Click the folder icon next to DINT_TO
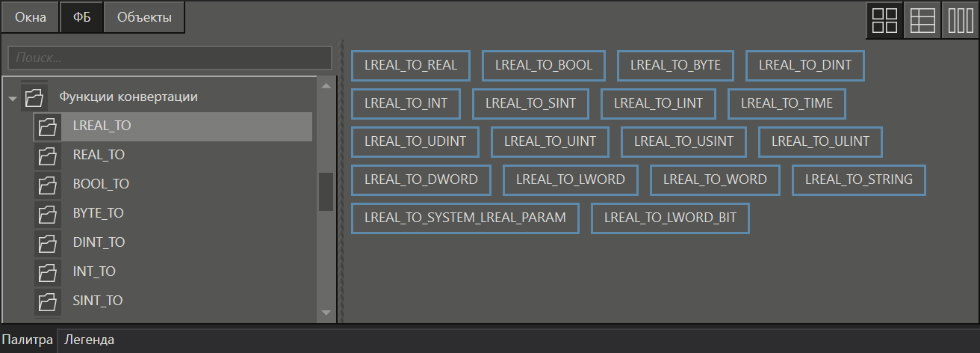980x353 pixels. 47,243
